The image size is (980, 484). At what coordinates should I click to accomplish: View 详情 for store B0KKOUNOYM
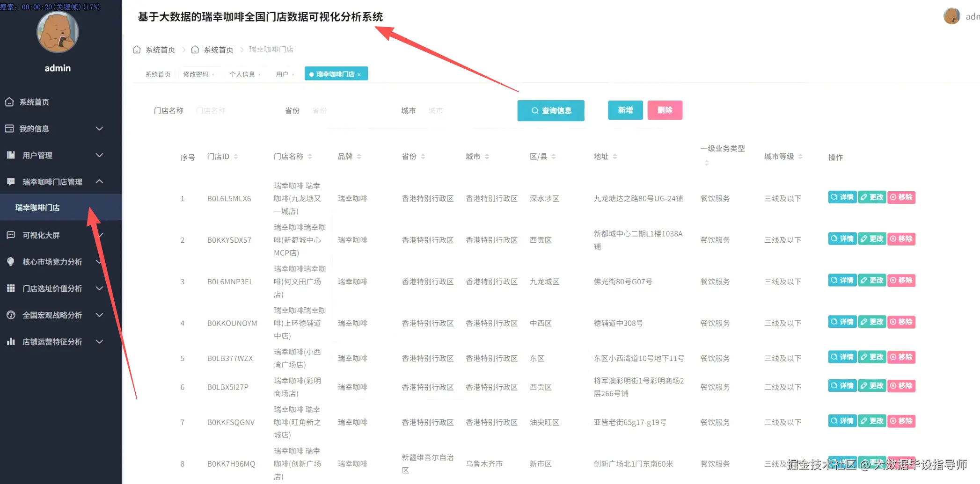click(x=842, y=322)
